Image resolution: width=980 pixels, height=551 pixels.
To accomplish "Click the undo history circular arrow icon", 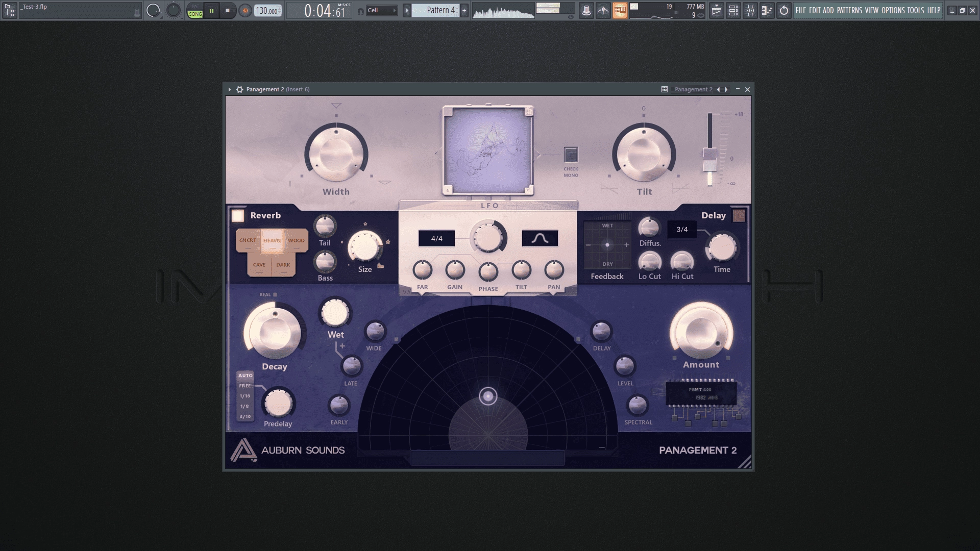I will (784, 10).
